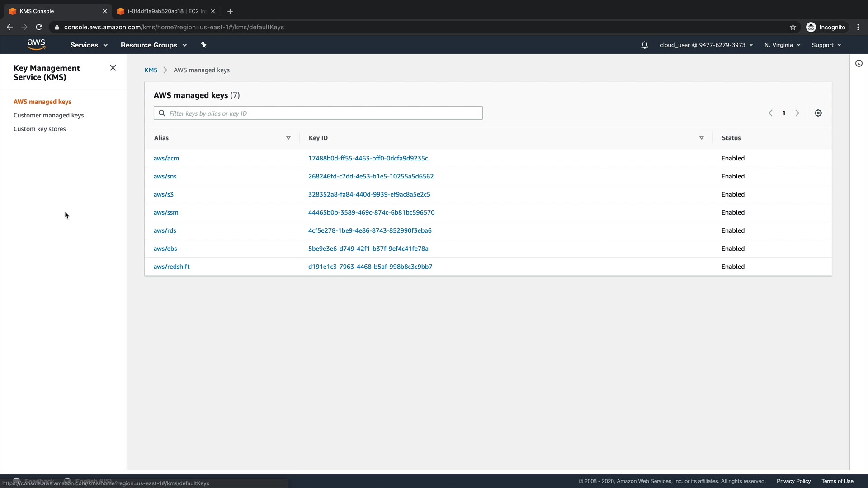Open N. Virginia region selector
The width and height of the screenshot is (868, 488).
[782, 45]
